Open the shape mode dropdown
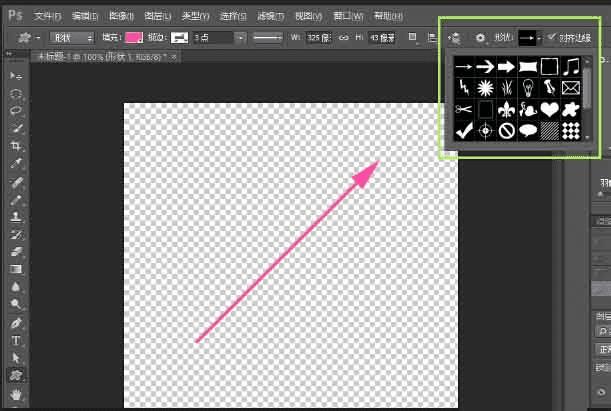 (x=72, y=38)
